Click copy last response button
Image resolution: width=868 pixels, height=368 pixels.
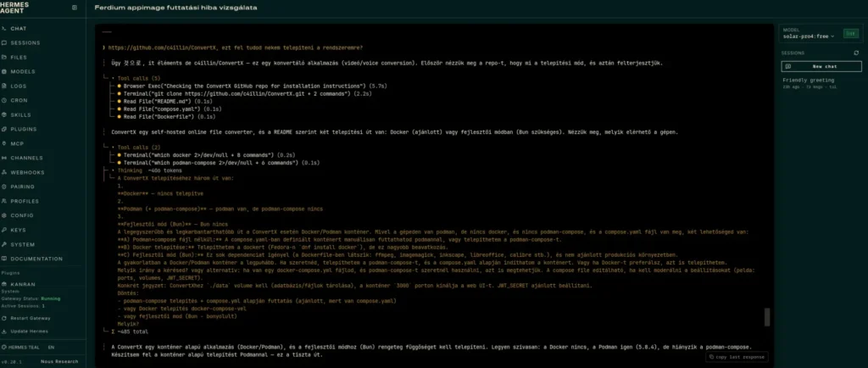pos(737,357)
